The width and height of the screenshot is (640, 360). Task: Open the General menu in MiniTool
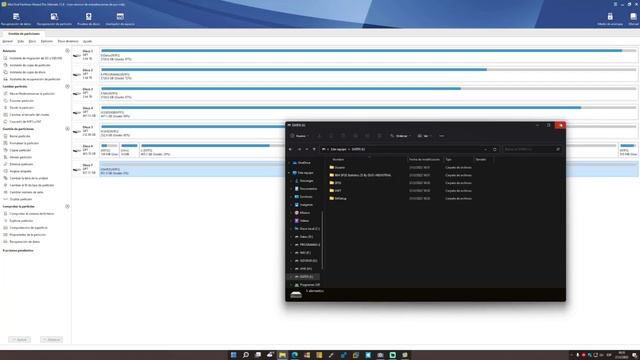click(x=8, y=41)
